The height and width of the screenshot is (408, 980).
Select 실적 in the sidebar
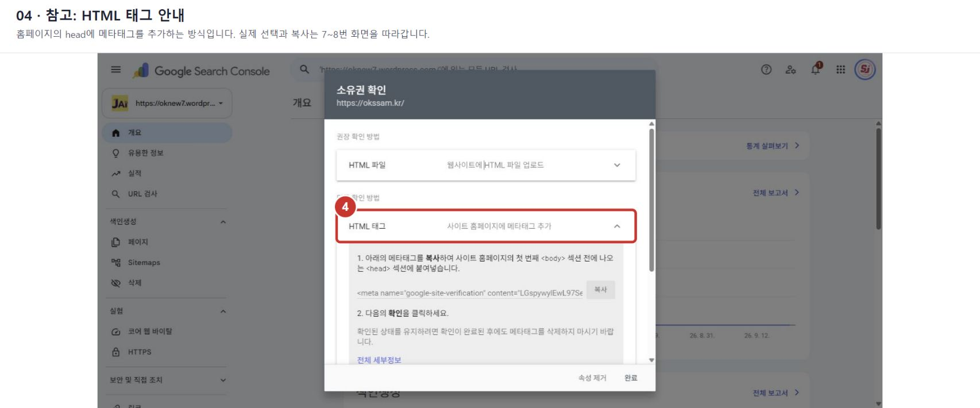pos(167,174)
